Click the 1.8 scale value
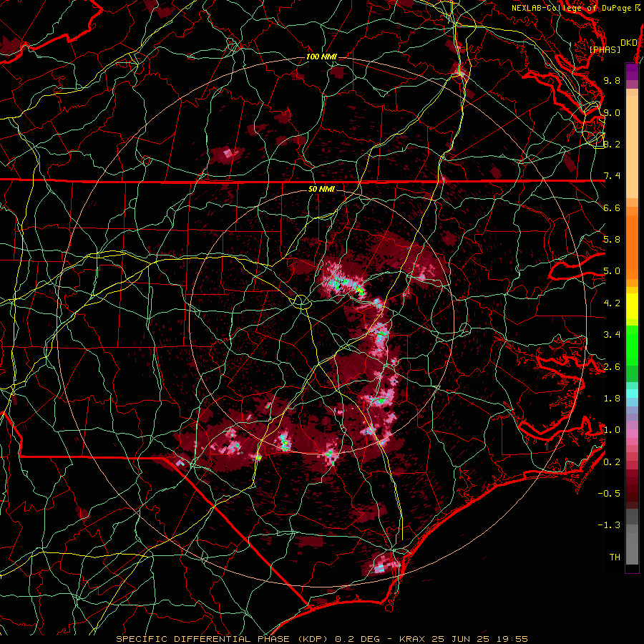 [x=612, y=399]
